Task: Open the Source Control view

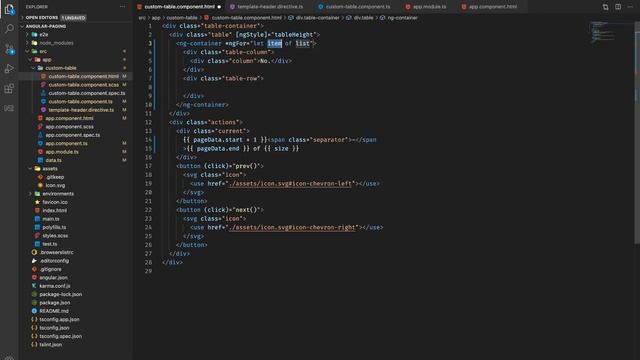Action: pos(9,49)
